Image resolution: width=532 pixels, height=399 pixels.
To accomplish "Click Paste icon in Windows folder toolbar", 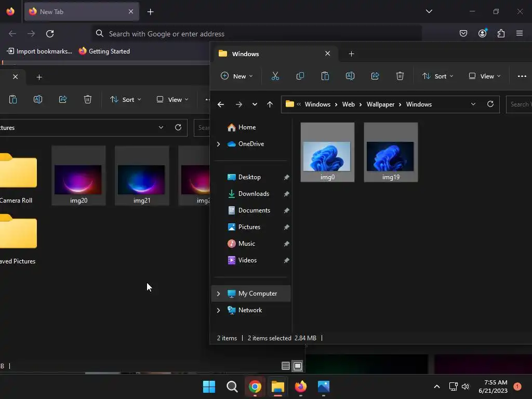I will click(x=325, y=76).
